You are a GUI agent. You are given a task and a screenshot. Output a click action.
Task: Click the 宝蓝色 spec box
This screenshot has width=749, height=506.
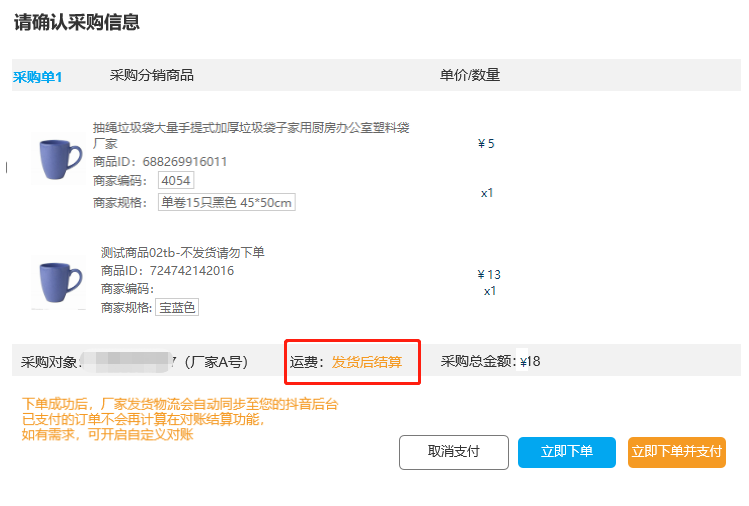(177, 307)
